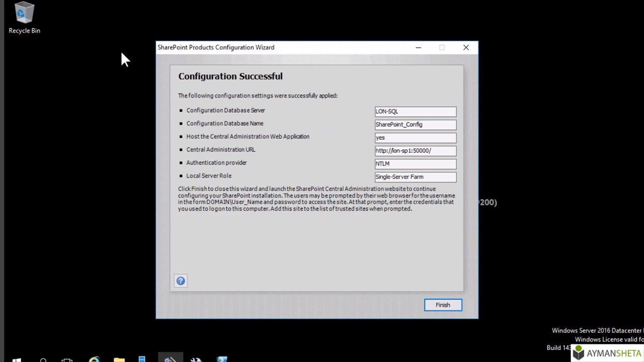Open Windows PowerShell from the taskbar

pyautogui.click(x=222, y=359)
